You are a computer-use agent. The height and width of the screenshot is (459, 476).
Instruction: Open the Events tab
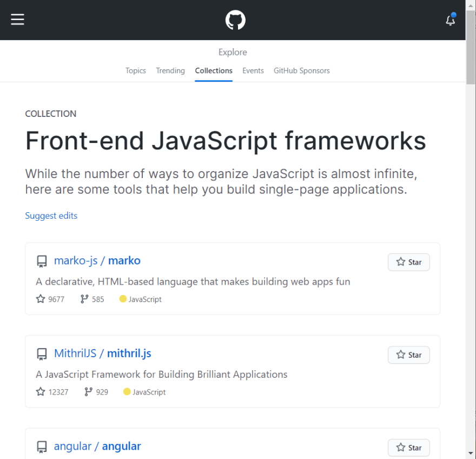coord(253,70)
